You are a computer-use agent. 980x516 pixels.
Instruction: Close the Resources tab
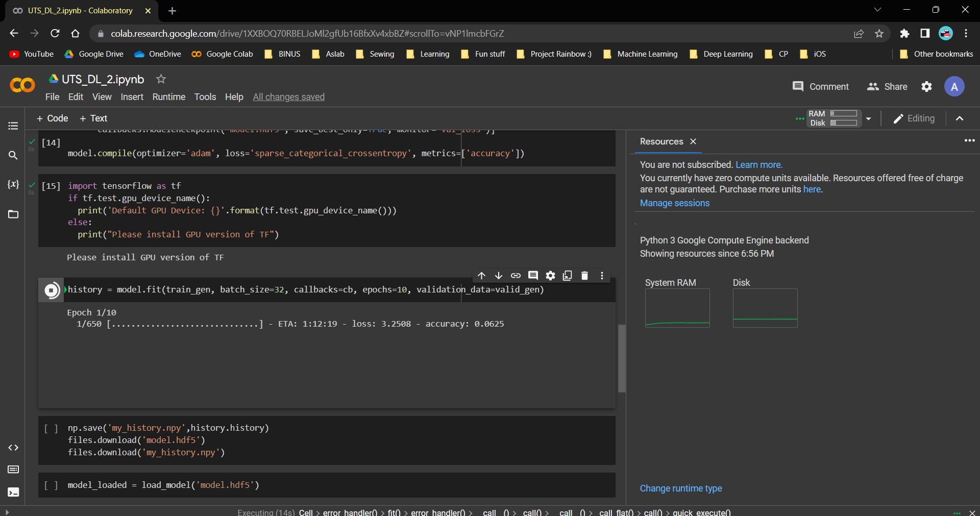point(693,141)
